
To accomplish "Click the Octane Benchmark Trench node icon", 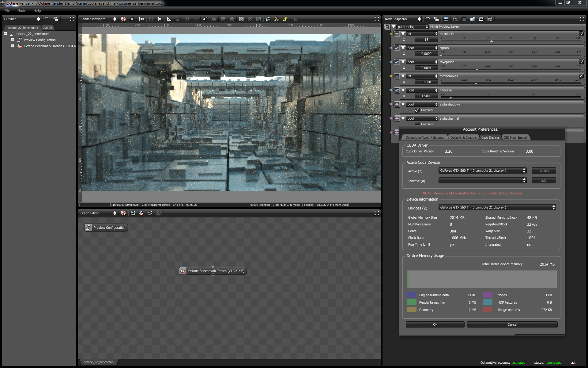I will 183,271.
